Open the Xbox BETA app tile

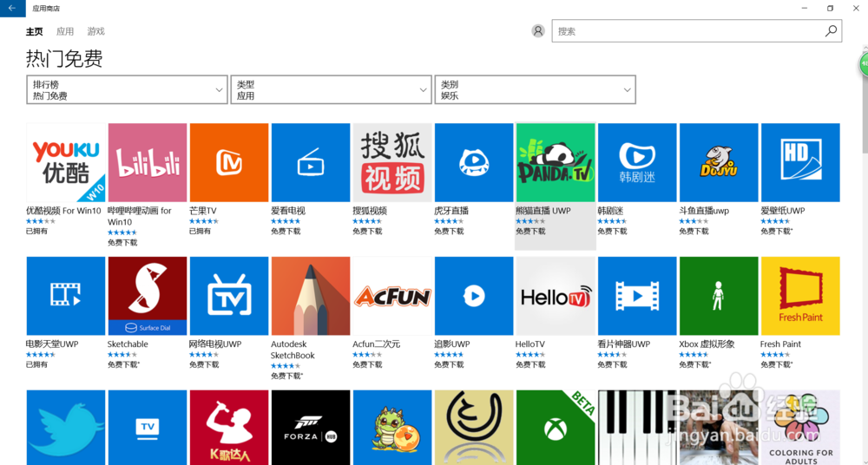click(556, 428)
